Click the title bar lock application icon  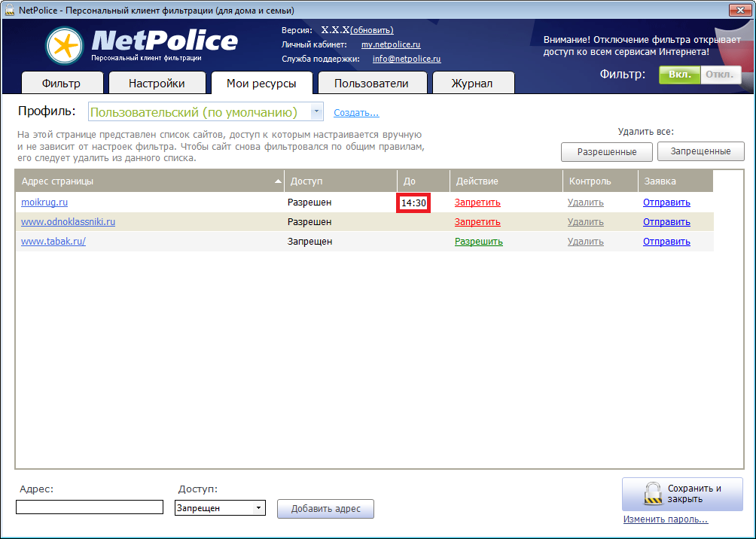(x=9, y=10)
